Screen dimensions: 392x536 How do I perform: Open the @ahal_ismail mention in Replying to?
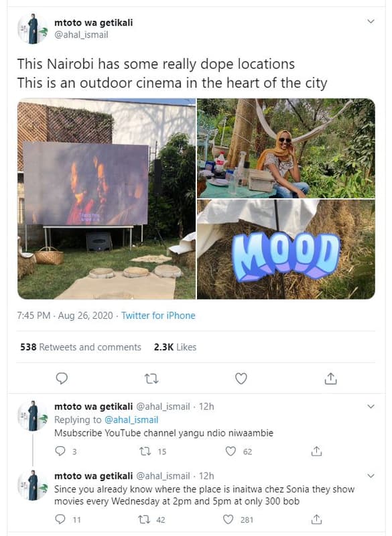[131, 419]
